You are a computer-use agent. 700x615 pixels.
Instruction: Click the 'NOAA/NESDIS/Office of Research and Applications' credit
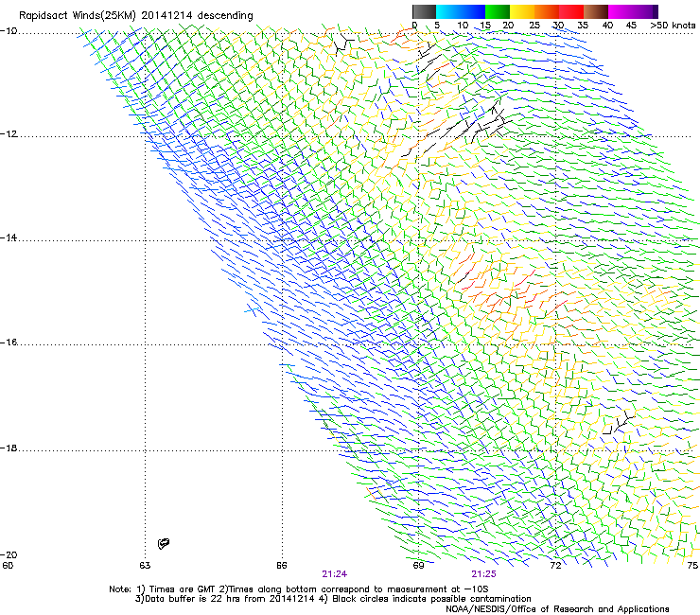tap(557, 609)
